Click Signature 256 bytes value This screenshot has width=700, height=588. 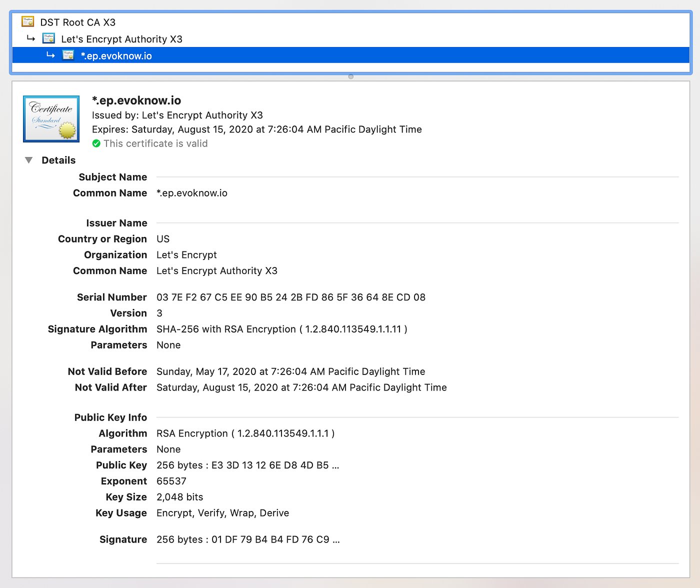[x=248, y=539]
